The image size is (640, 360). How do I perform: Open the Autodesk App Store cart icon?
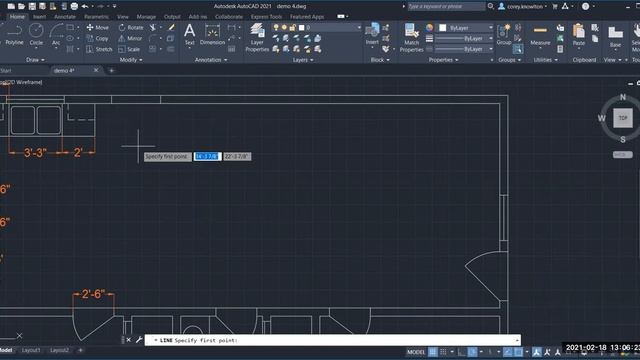click(555, 6)
